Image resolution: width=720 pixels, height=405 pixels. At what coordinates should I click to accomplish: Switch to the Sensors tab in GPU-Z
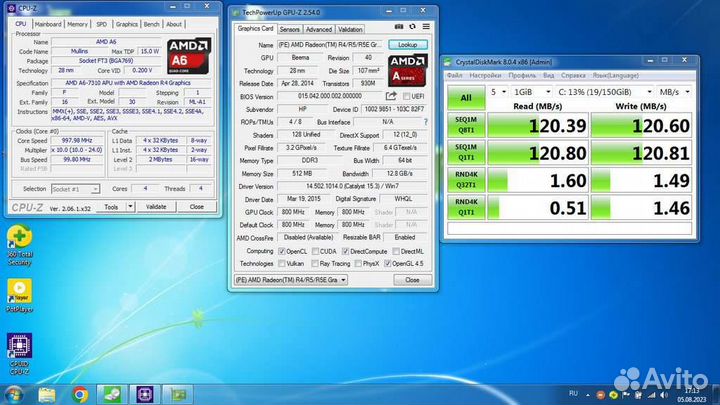[290, 29]
